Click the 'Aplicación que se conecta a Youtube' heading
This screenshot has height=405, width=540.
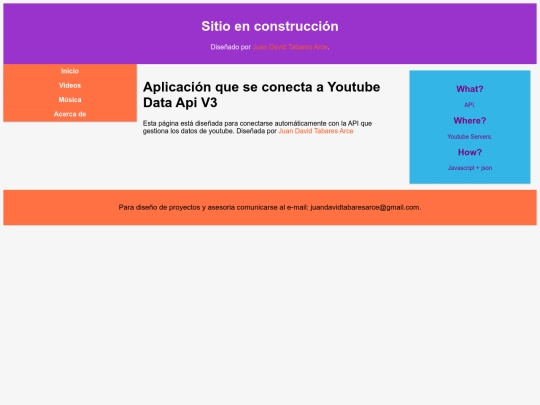coord(261,95)
